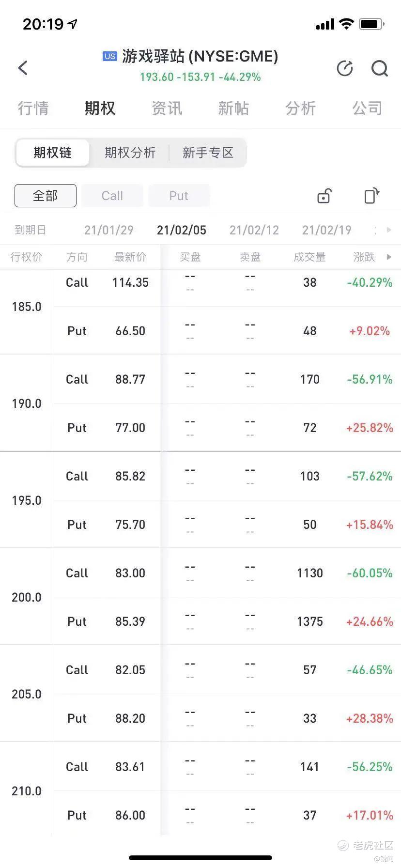Select the 200.0 Call row at 83.00

point(227,573)
